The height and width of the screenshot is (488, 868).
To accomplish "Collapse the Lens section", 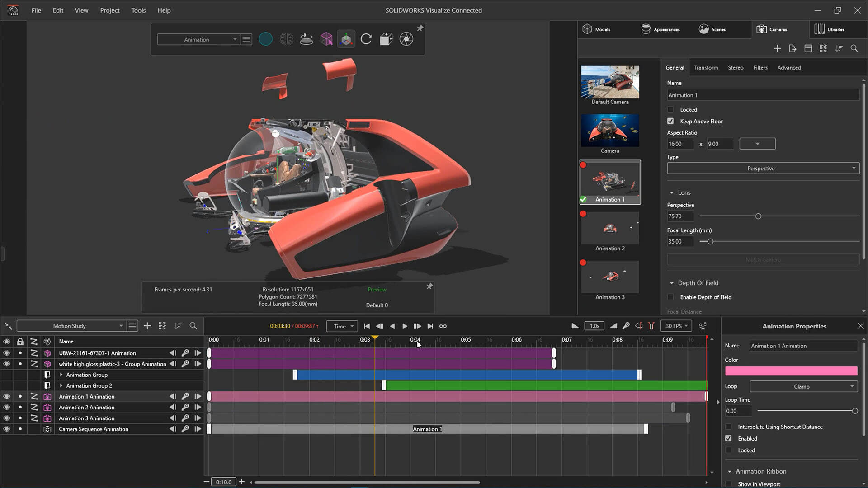I will 672,193.
